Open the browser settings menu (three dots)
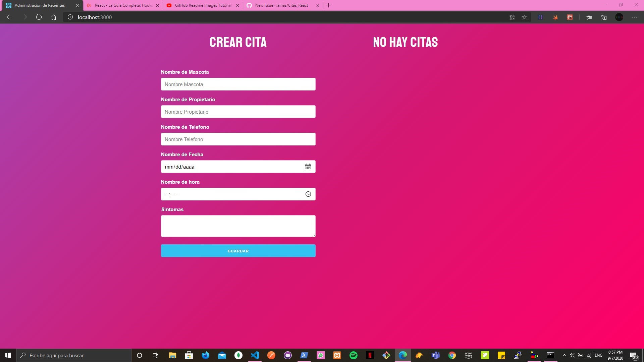Image resolution: width=644 pixels, height=362 pixels. 635,17
